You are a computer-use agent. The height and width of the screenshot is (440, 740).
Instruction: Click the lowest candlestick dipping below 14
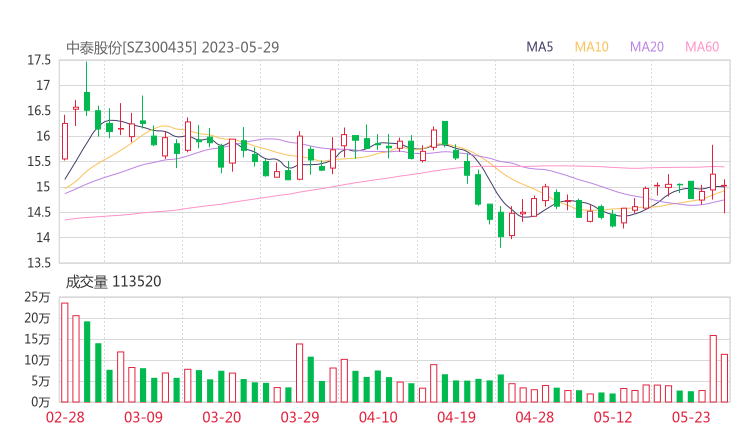[x=501, y=225]
